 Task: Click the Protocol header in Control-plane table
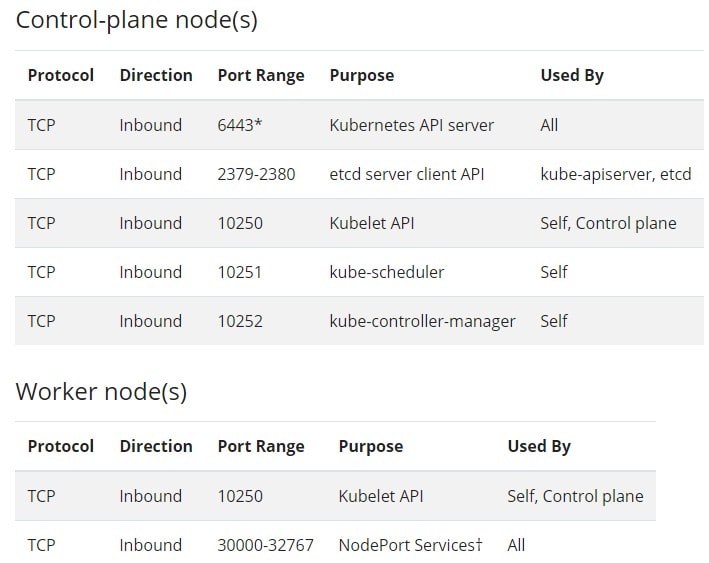click(61, 75)
